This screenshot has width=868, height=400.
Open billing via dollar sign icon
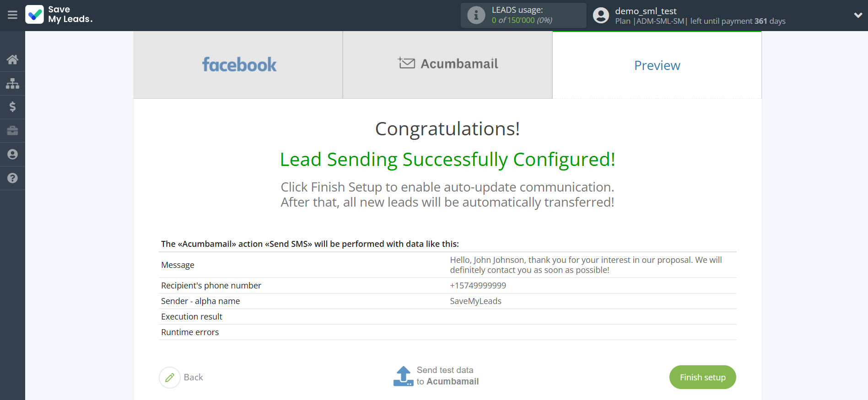12,107
